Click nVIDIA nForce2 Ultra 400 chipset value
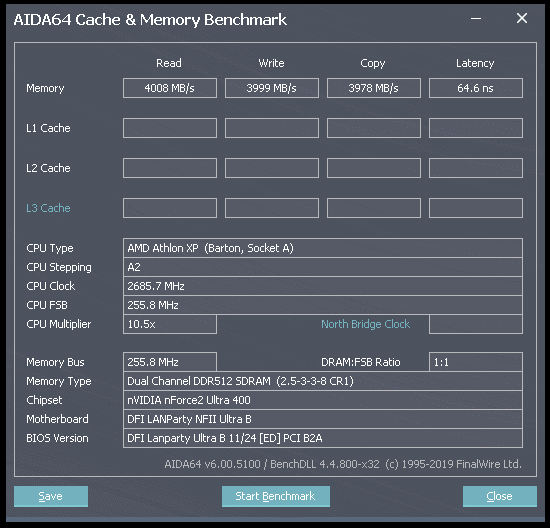Screen dimensions: 550x528 click(323, 400)
